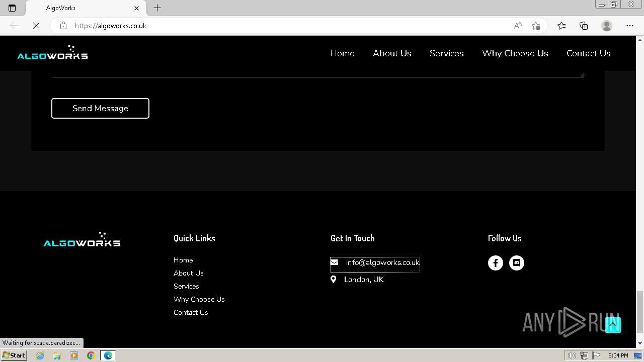
Task: Click the London, UK address text
Action: point(364,280)
